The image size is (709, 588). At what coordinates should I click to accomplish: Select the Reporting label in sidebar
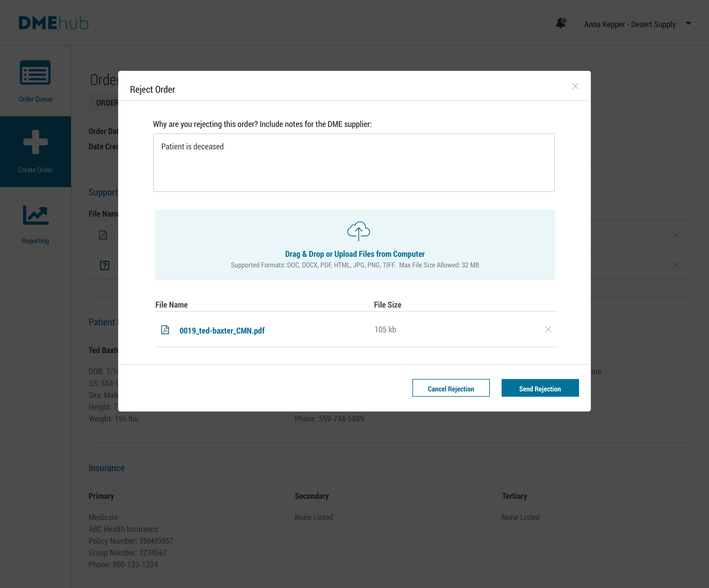coord(35,241)
